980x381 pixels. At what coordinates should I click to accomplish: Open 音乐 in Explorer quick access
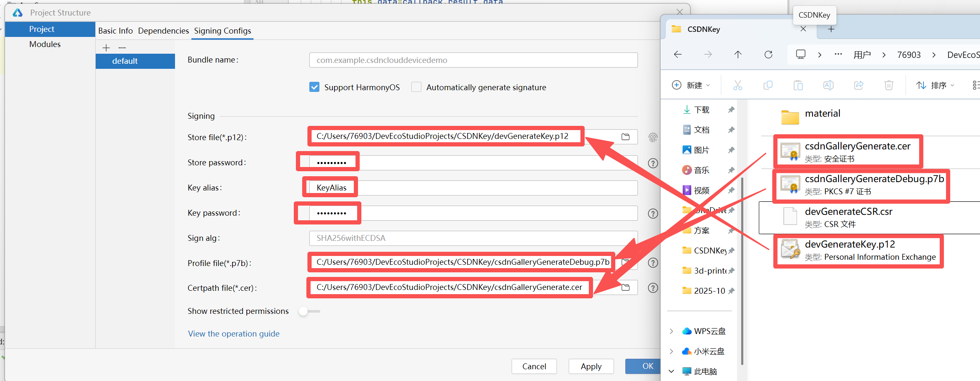click(702, 170)
